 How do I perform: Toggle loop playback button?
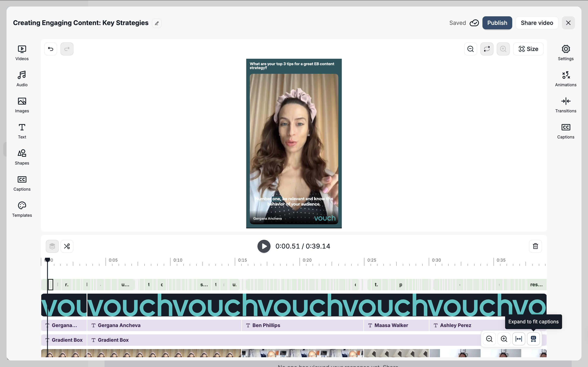(487, 49)
